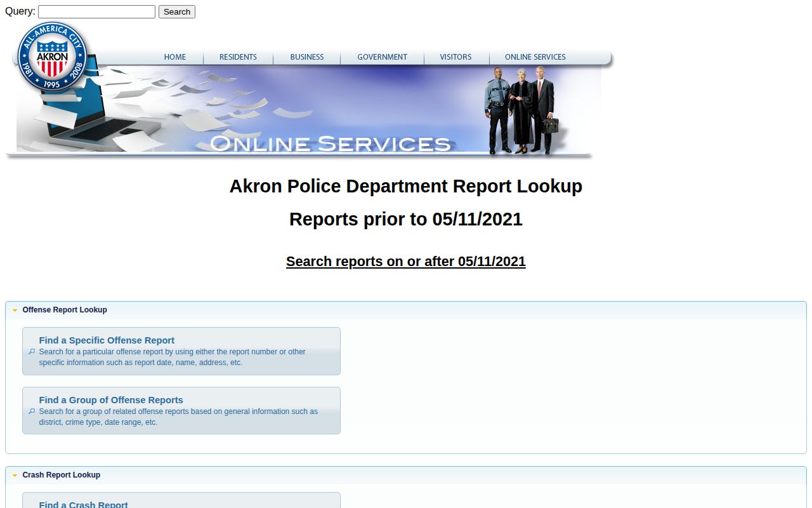Click the magnifier icon beside Find a Specific Offense Report
812x508 pixels.
(x=32, y=351)
